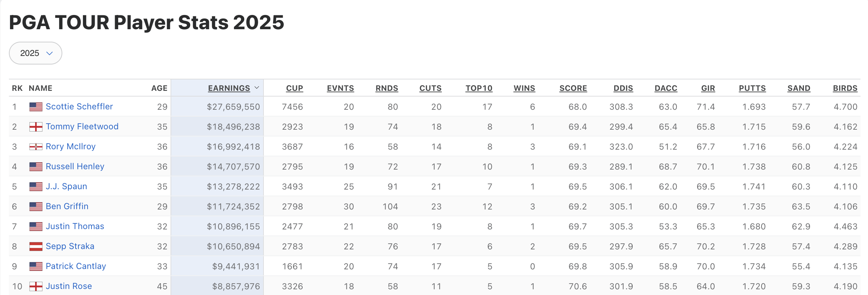Click the England flag beside Tommy Fleetwood
Screen dimensions: 868x295
[x=36, y=127]
